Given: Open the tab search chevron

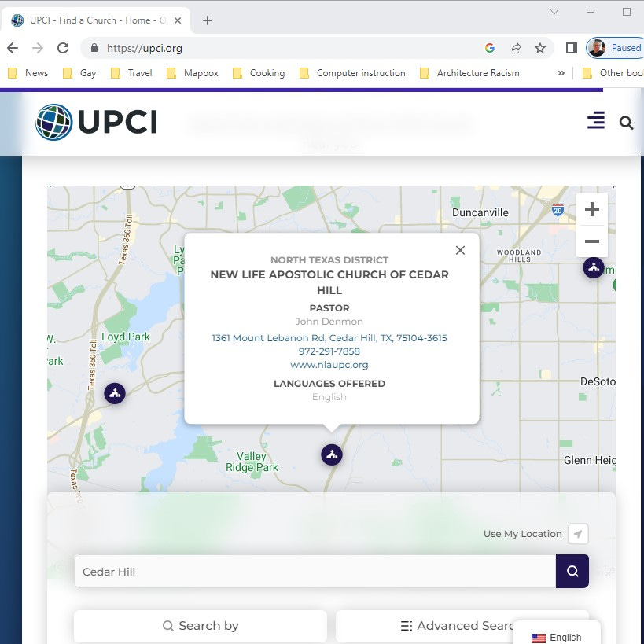Looking at the screenshot, I should pyautogui.click(x=554, y=12).
